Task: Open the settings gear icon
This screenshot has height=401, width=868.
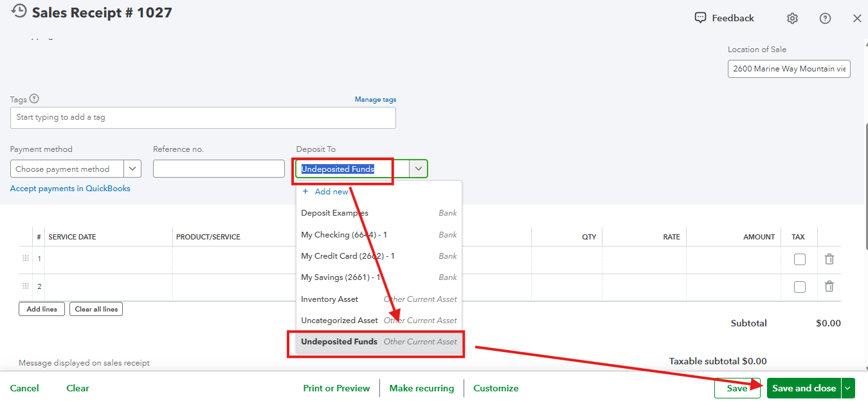Action: (792, 19)
